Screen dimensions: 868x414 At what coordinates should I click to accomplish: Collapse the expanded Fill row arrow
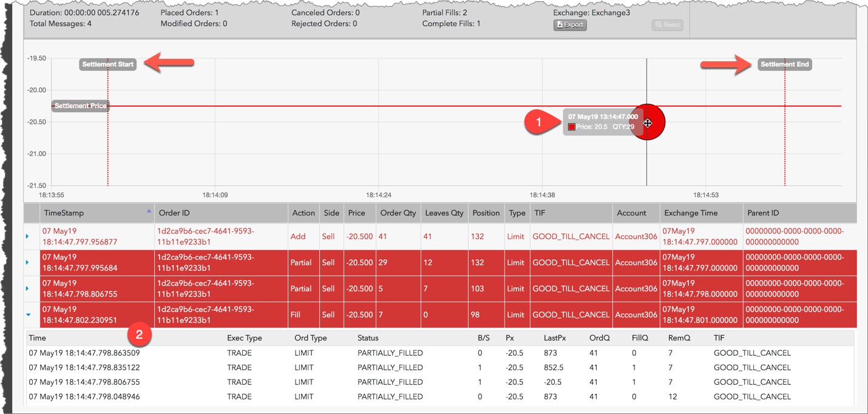tap(28, 314)
